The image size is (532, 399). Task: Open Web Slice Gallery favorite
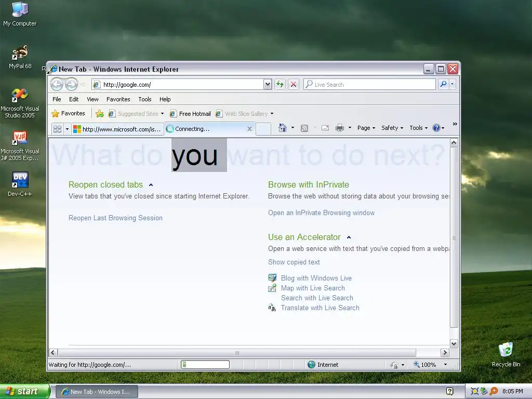point(244,114)
